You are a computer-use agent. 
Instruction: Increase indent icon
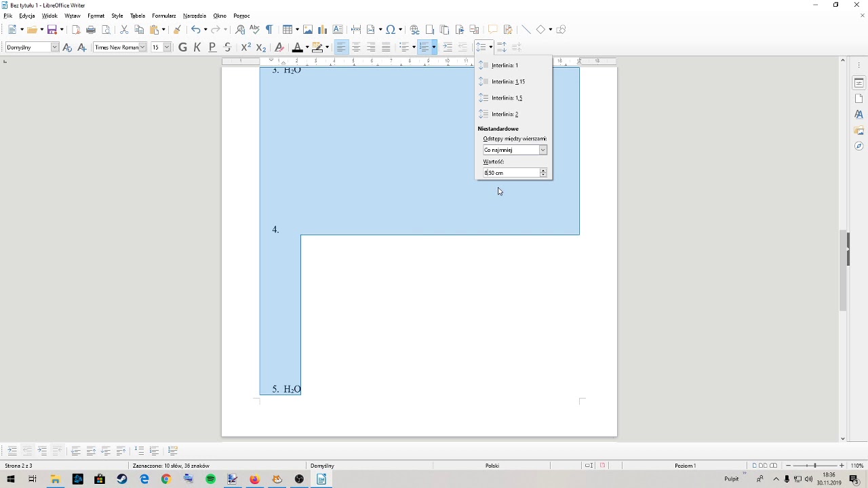[x=448, y=47]
